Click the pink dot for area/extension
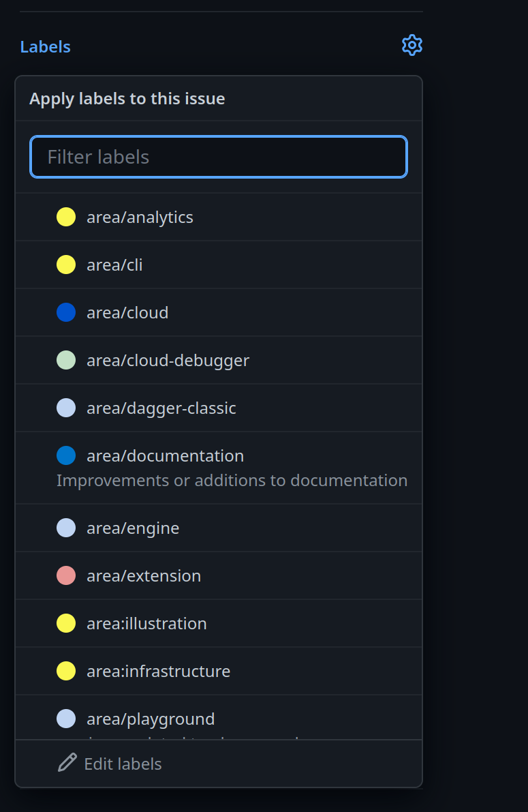This screenshot has width=528, height=812. coord(65,575)
